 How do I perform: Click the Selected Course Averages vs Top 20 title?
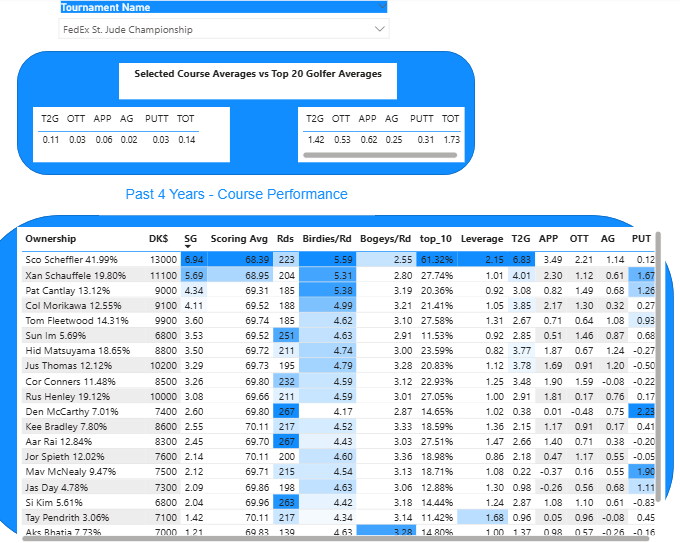tap(258, 74)
